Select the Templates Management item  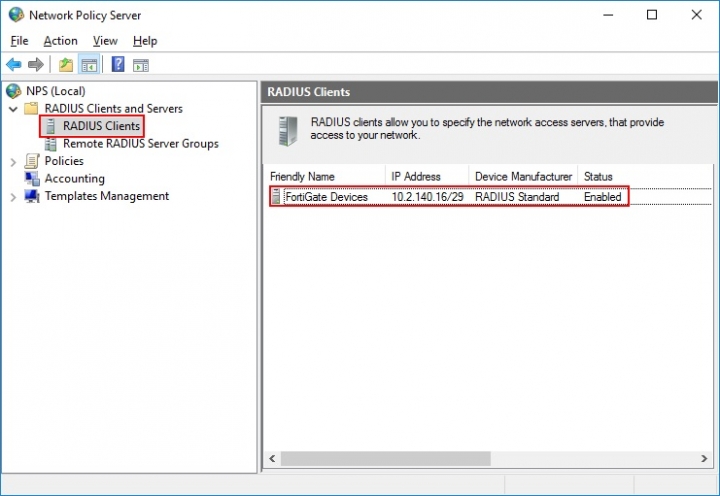tap(107, 196)
